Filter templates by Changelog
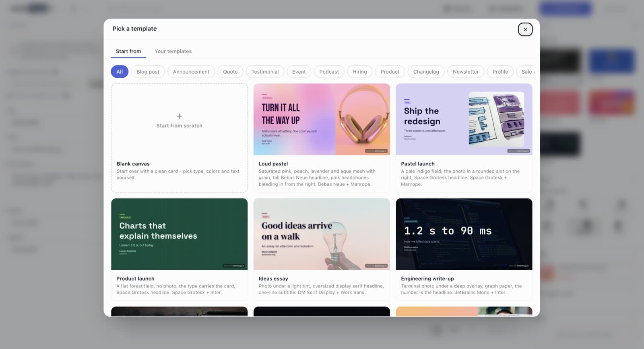The height and width of the screenshot is (349, 644). 426,72
